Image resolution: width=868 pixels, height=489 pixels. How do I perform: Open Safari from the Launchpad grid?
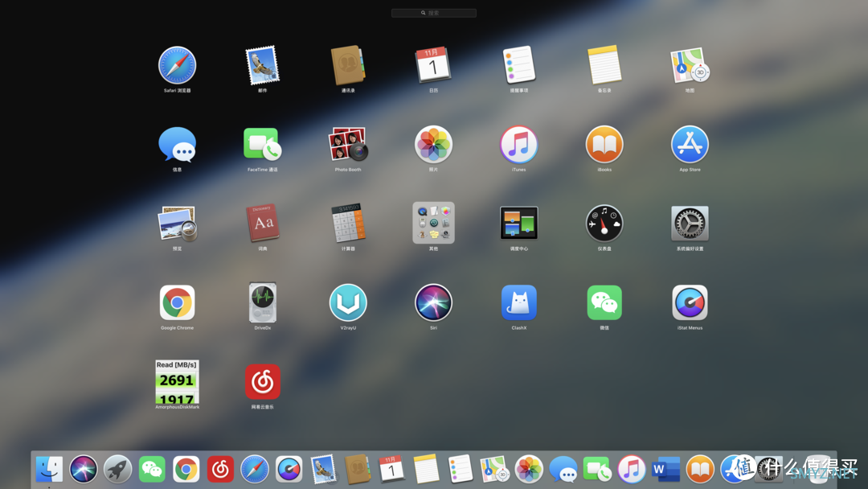(x=177, y=65)
